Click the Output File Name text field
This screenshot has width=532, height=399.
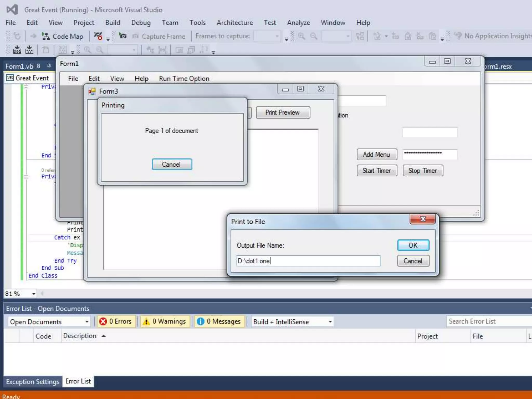click(308, 261)
